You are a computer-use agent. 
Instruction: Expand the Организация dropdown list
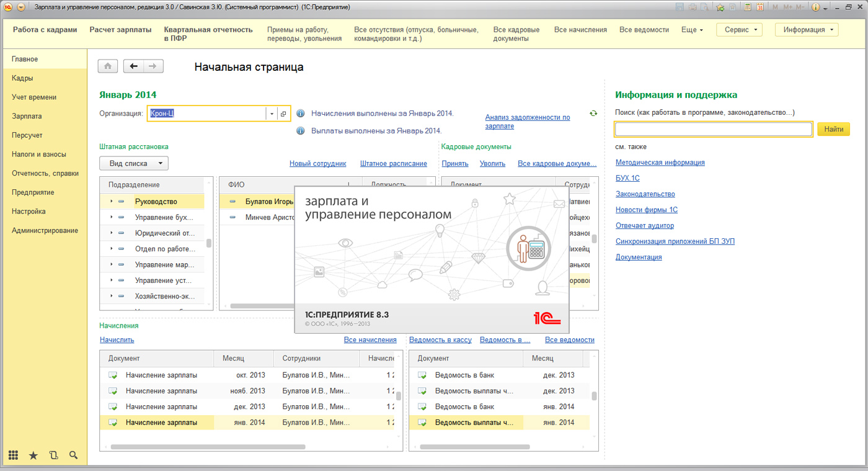click(x=272, y=114)
